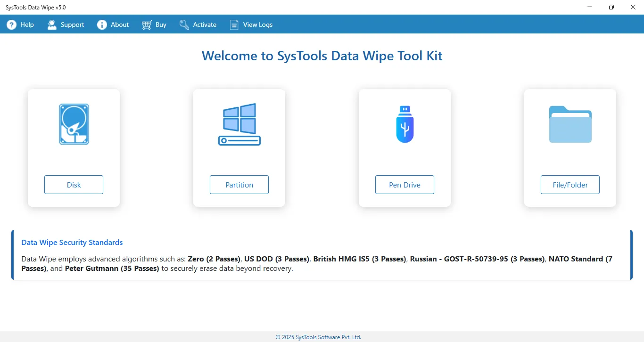Click the Buy shopping cart icon
Image resolution: width=644 pixels, height=342 pixels.
point(147,24)
